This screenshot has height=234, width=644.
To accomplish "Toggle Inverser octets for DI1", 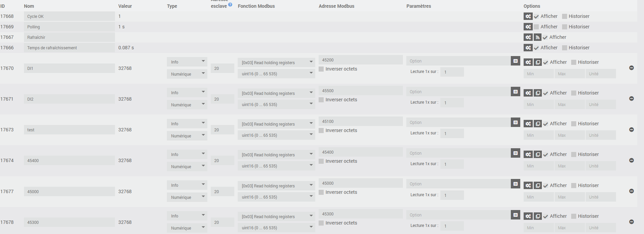I will click(x=321, y=69).
